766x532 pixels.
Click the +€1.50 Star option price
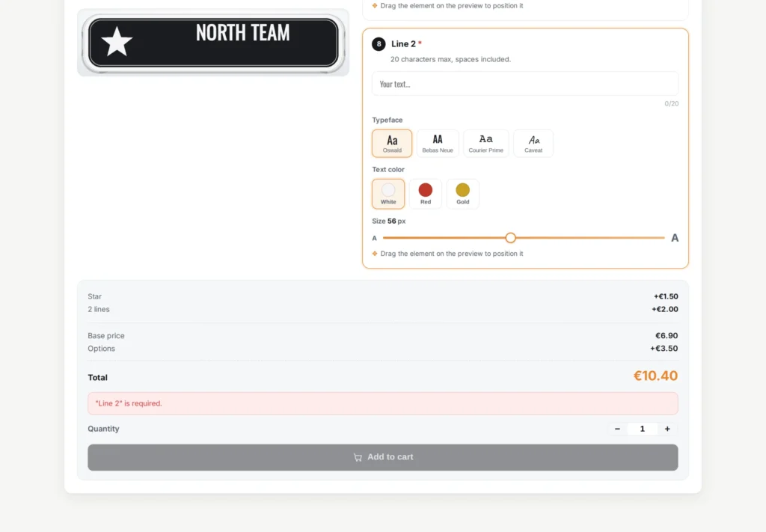[x=666, y=296]
